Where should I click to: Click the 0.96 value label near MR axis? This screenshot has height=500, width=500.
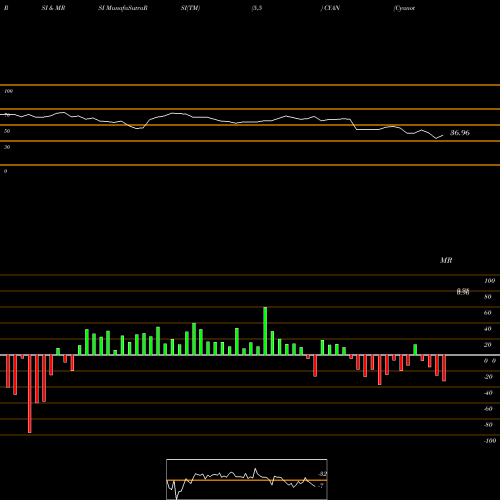pos(463,292)
